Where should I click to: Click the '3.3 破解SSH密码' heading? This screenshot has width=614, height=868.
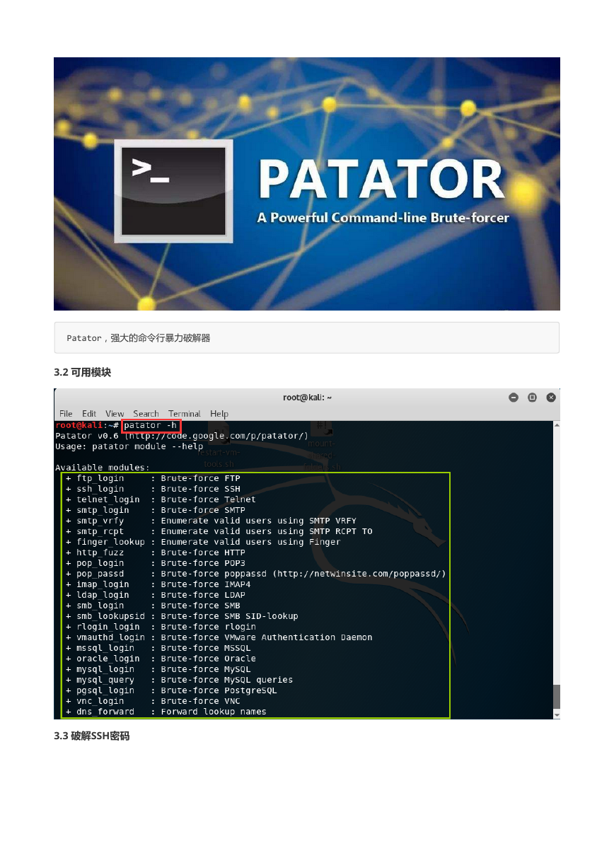(x=91, y=736)
